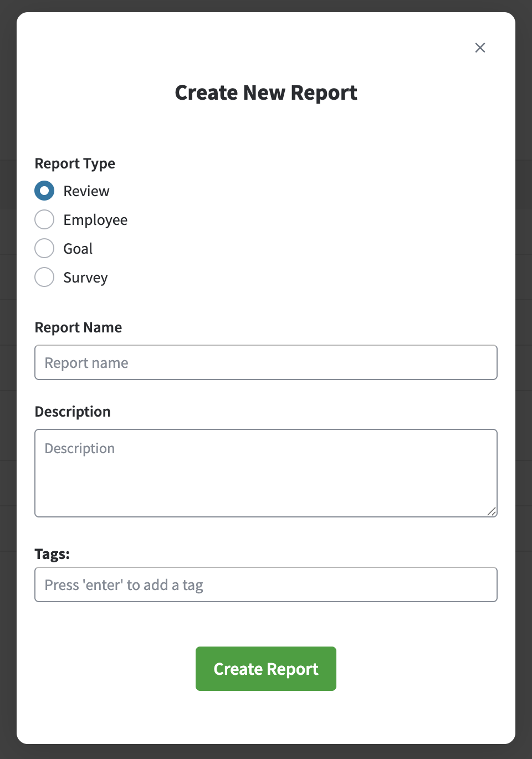Image resolution: width=532 pixels, height=759 pixels.
Task: Pick the Survey radio option
Action: [44, 277]
